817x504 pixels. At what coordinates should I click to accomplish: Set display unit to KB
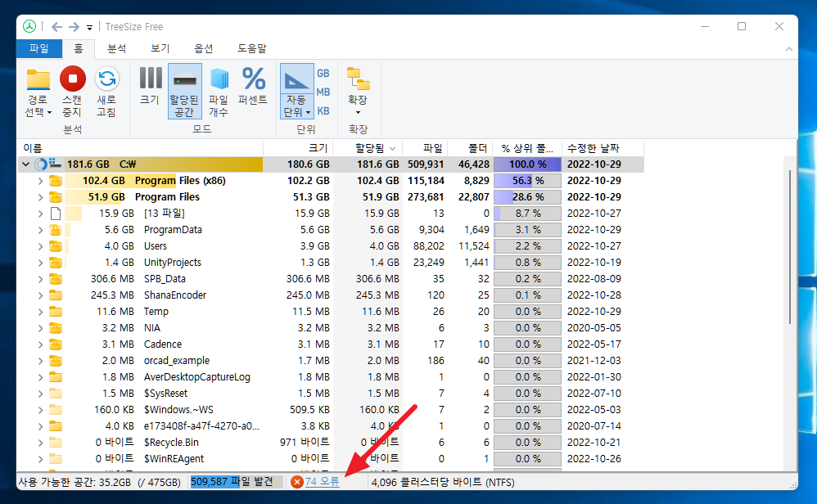click(x=323, y=111)
